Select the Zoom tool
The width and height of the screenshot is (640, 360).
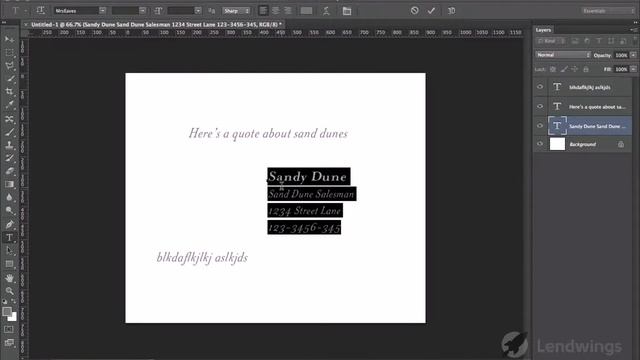pyautogui.click(x=9, y=291)
